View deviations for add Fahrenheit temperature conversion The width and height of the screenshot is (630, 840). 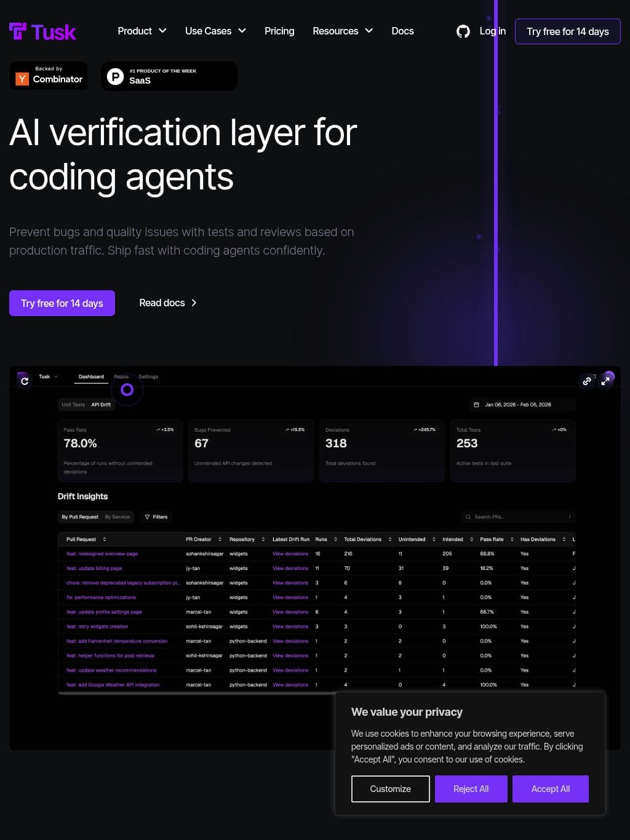pyautogui.click(x=290, y=641)
